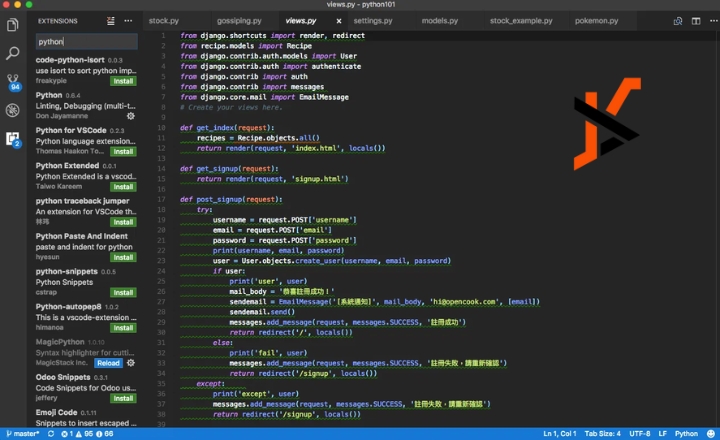Install Python-autopep8 extension
The height and width of the screenshot is (440, 720).
[x=123, y=328]
